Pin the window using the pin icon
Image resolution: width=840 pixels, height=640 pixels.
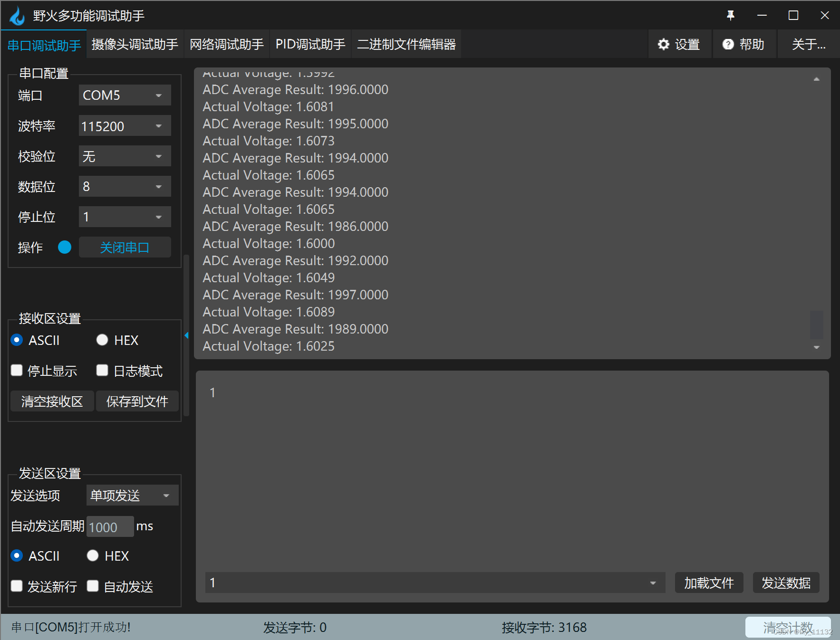pyautogui.click(x=730, y=15)
